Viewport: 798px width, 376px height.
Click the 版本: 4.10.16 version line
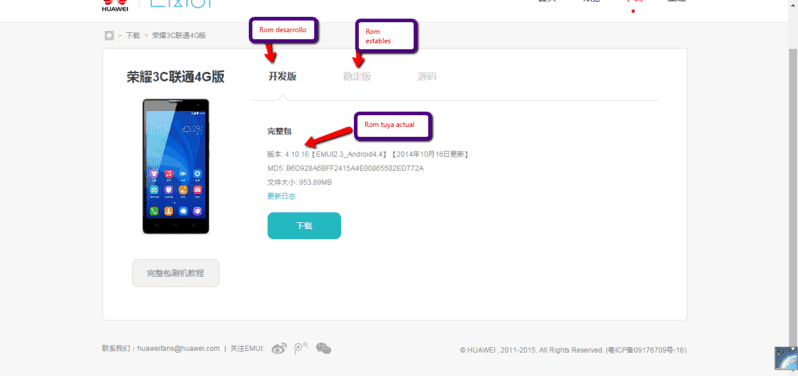[x=367, y=154]
